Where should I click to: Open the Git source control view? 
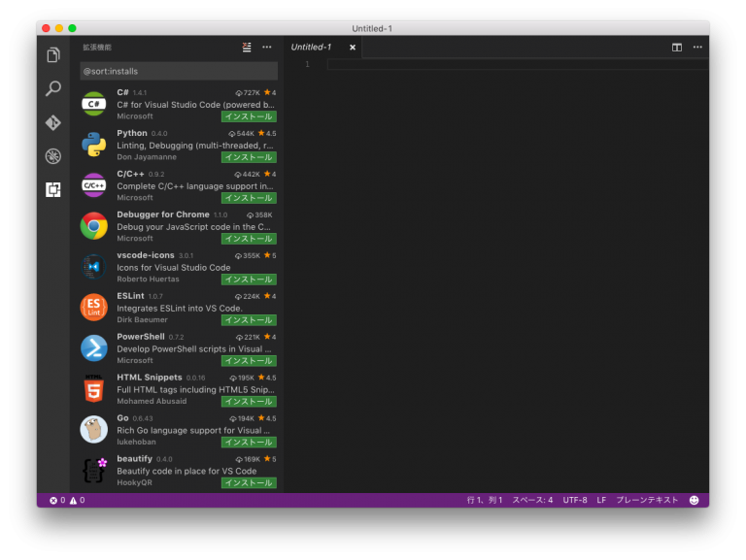(x=53, y=122)
